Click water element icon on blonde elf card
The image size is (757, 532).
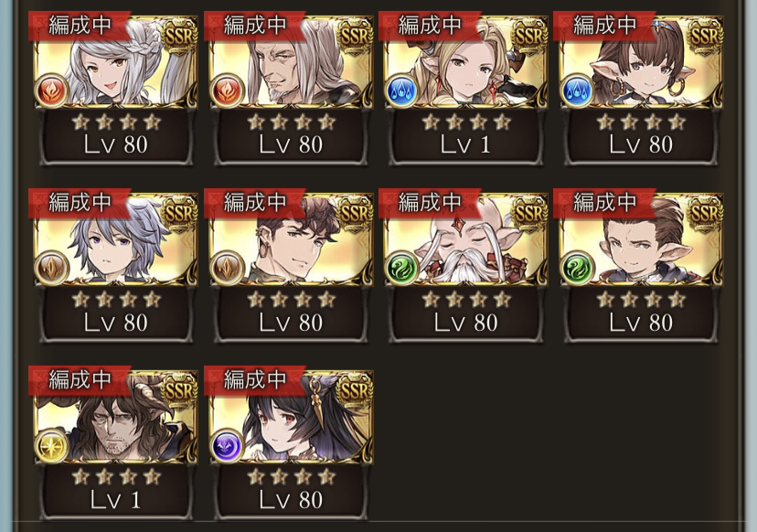pyautogui.click(x=401, y=90)
